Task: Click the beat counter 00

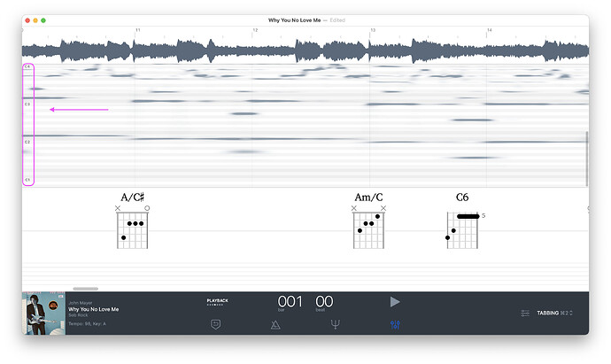Action: pos(324,302)
